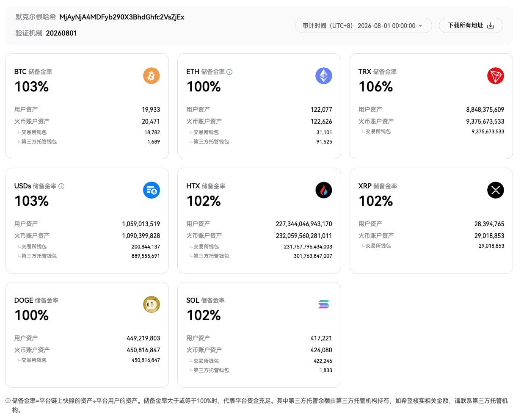
Task: Click the 验证机制 value 20260801
Action: click(61, 33)
